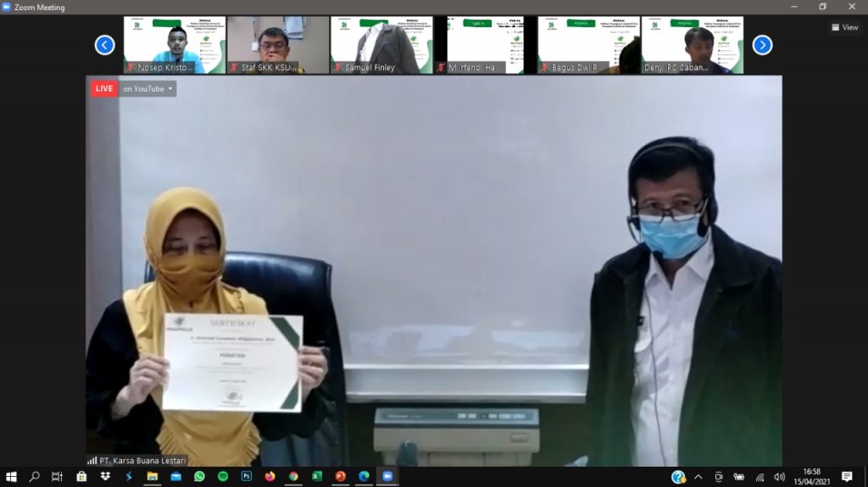The image size is (868, 487).
Task: Open Zoom from the taskbar
Action: [x=387, y=477]
